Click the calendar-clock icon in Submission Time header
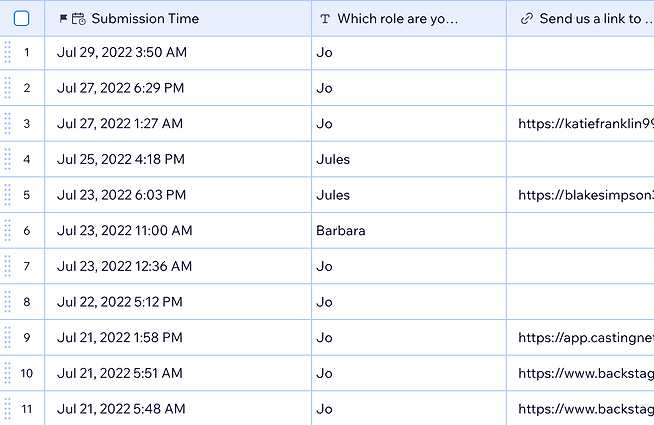Screen dimensions: 654x425 [x=79, y=19]
